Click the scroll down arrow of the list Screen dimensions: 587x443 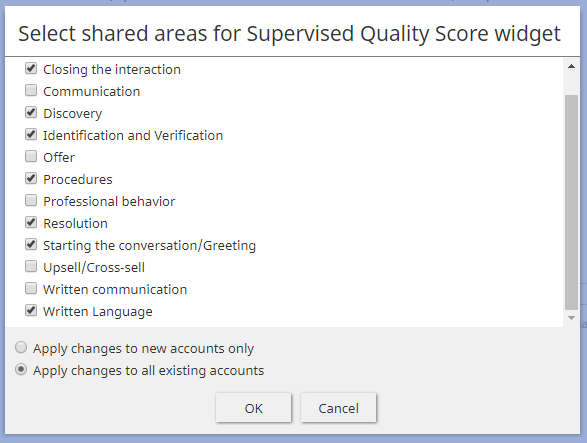pos(571,318)
